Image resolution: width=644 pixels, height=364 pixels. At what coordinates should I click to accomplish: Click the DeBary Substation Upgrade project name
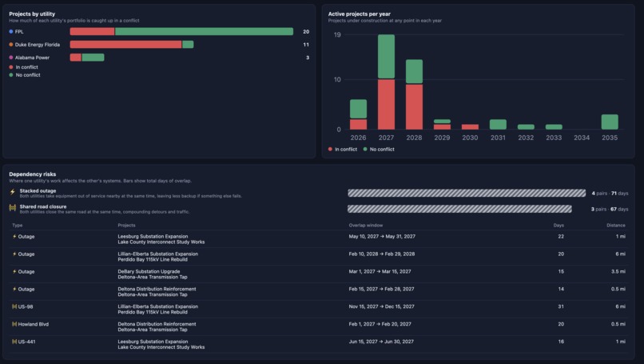point(149,271)
